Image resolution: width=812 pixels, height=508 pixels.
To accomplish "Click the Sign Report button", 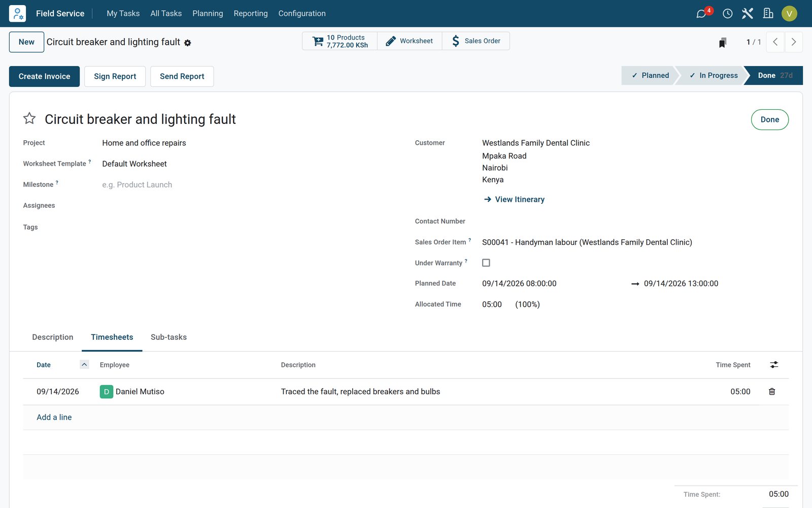I will 115,76.
